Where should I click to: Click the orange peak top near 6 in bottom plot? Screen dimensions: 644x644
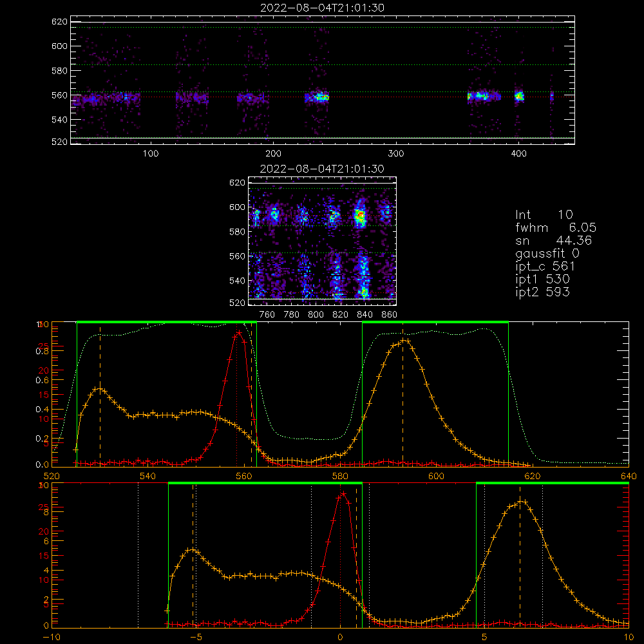[520, 500]
